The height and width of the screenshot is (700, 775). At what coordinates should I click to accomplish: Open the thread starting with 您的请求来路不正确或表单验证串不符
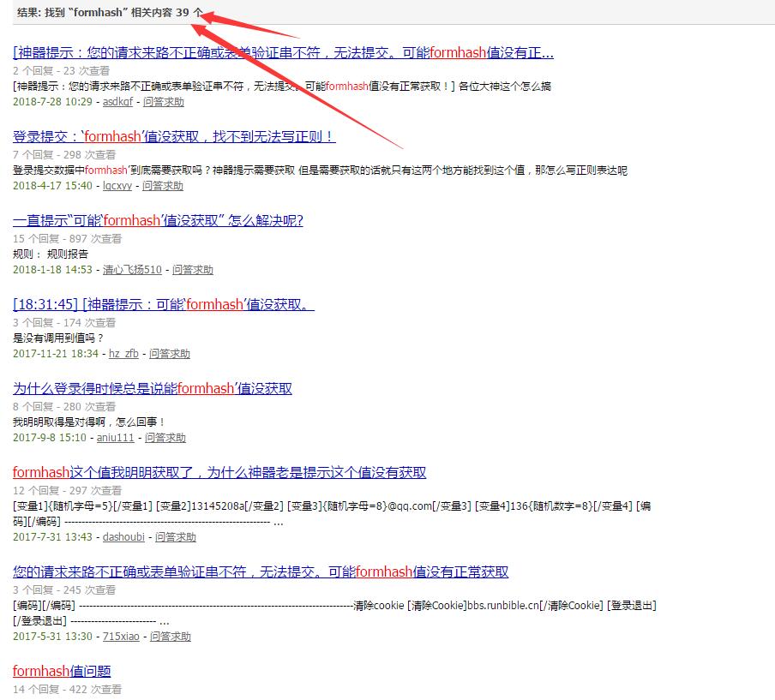(x=261, y=572)
